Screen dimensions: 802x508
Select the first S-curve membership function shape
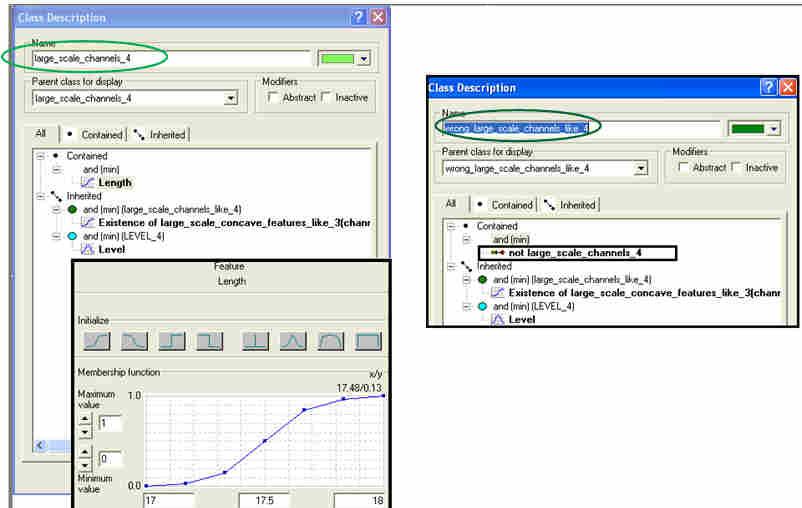(97, 341)
